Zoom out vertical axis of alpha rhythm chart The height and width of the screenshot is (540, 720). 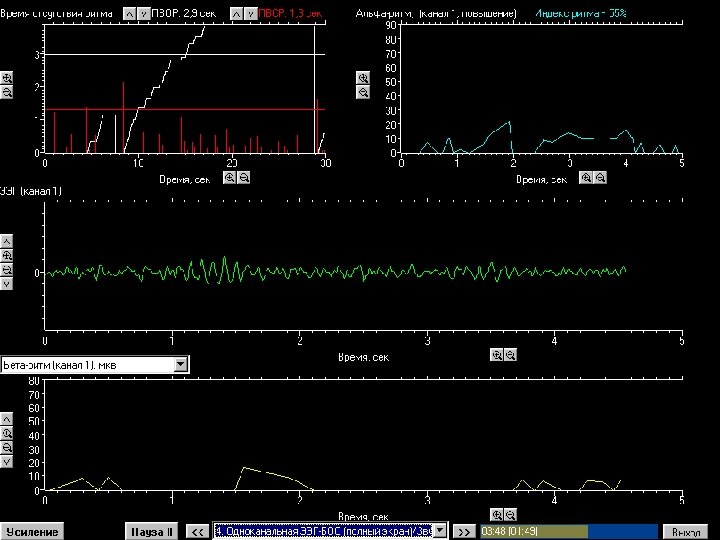click(x=363, y=91)
